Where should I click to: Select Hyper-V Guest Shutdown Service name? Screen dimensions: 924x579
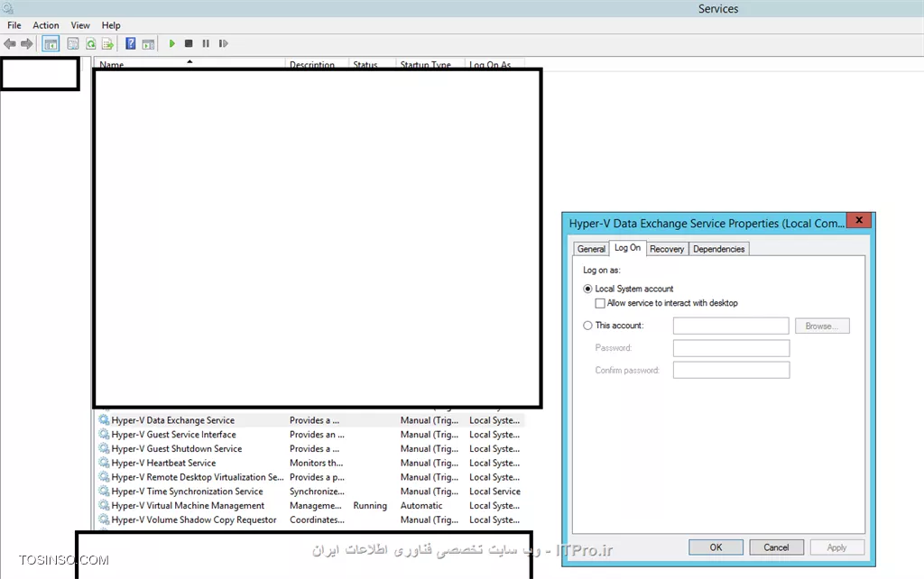pos(177,448)
